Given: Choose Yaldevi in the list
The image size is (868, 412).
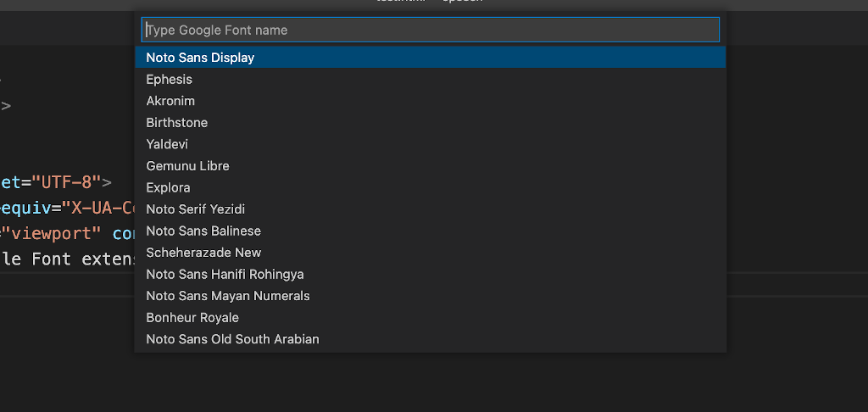Looking at the screenshot, I should (430, 144).
